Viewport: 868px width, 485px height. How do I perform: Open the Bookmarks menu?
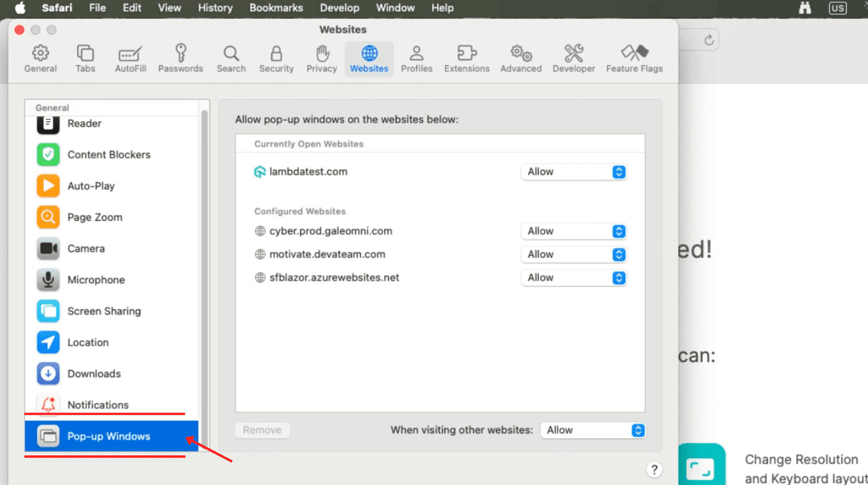tap(276, 8)
